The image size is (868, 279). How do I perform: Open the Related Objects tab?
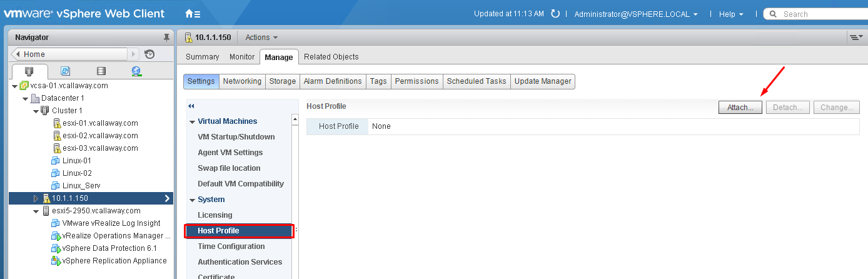click(x=331, y=57)
